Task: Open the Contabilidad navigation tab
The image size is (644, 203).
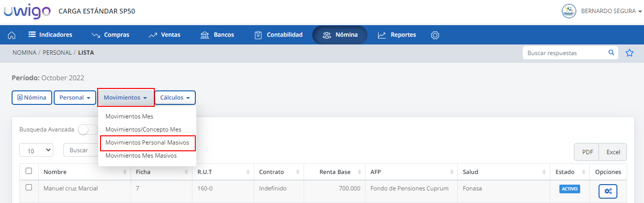Action: pos(278,35)
